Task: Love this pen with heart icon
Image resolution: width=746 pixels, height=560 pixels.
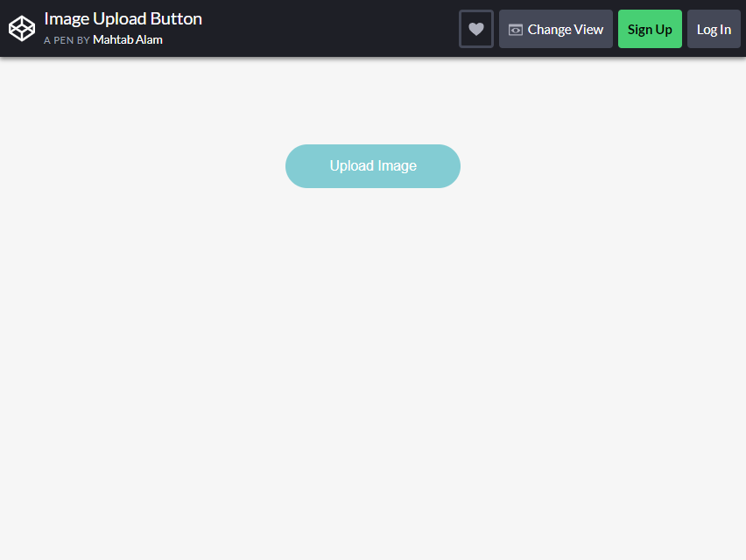Action: [x=476, y=29]
